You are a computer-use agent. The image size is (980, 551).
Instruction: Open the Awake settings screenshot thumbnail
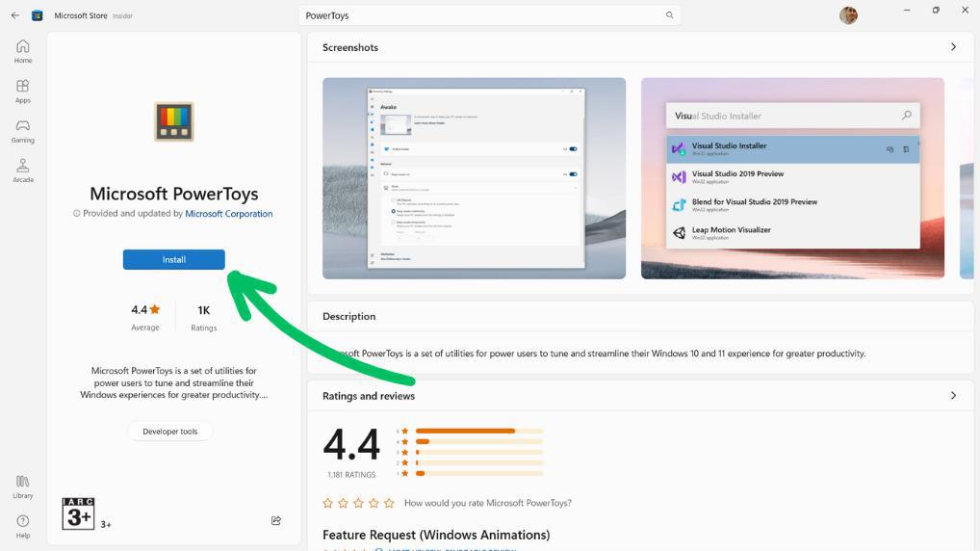(474, 178)
